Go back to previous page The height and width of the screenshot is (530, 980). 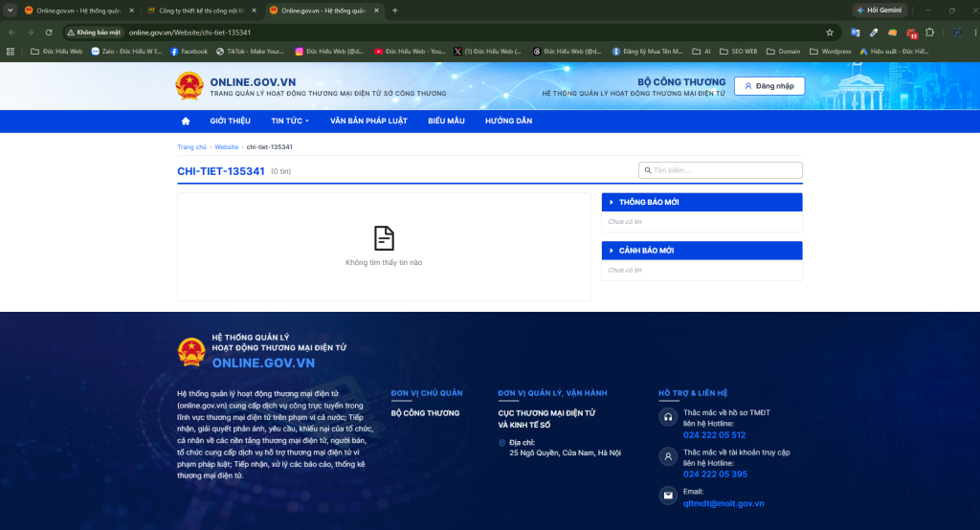point(11,33)
